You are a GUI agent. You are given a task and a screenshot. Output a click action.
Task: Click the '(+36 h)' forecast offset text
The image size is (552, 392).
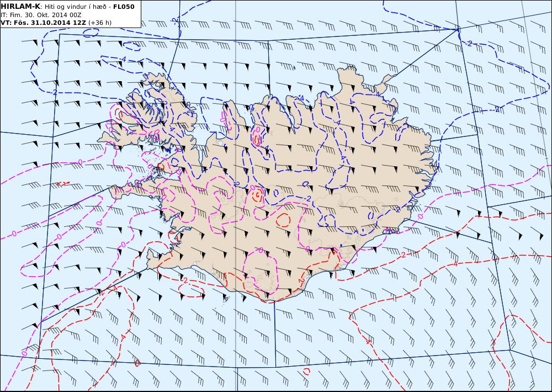tap(100, 23)
